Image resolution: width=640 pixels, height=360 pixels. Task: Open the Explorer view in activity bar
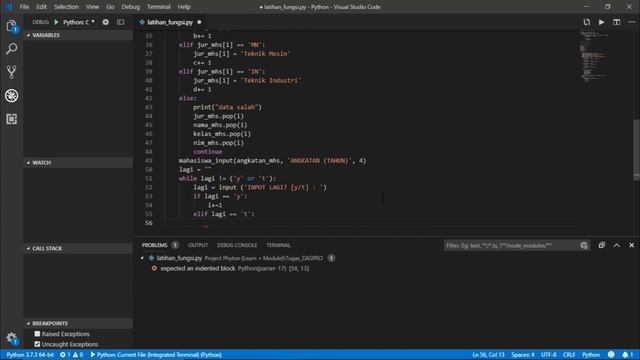11,26
